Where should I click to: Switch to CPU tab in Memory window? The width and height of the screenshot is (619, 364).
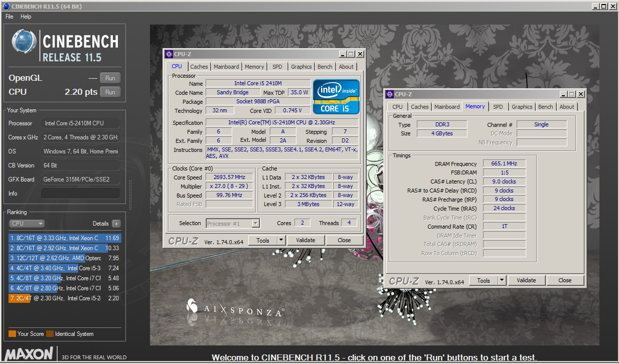(x=398, y=107)
